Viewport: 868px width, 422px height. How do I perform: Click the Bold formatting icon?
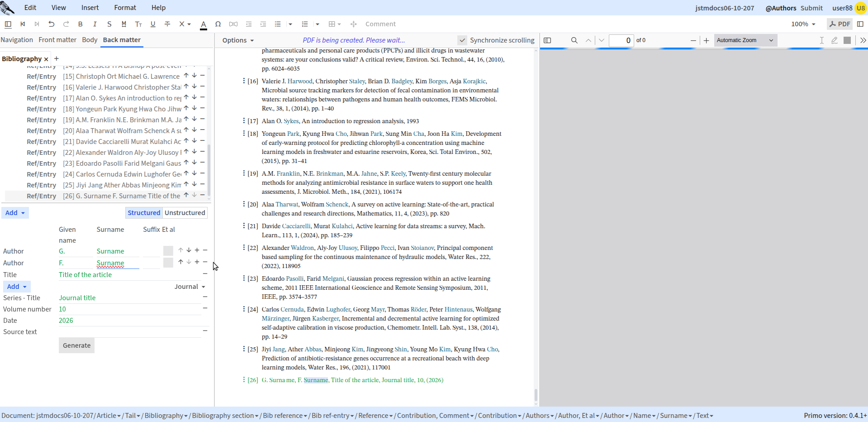tap(81, 24)
